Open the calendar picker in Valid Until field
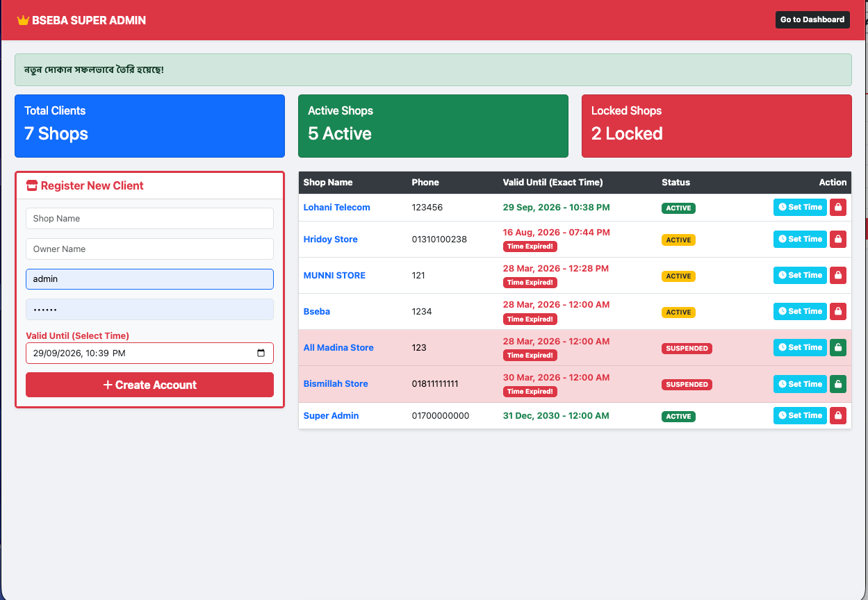The height and width of the screenshot is (600, 868). coord(261,353)
